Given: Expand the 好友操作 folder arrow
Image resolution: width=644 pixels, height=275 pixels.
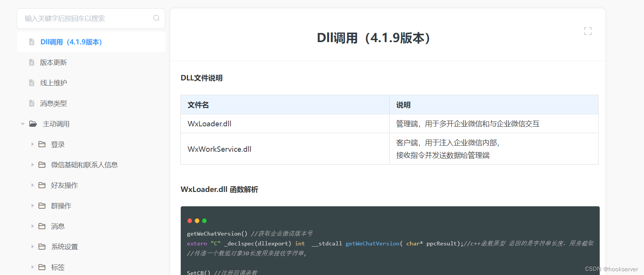Looking at the screenshot, I should 33,185.
